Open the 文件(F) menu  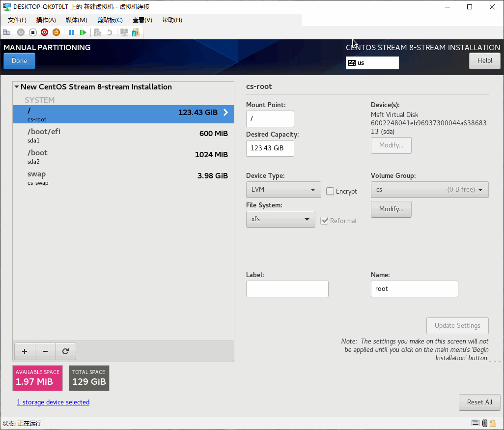pyautogui.click(x=17, y=20)
